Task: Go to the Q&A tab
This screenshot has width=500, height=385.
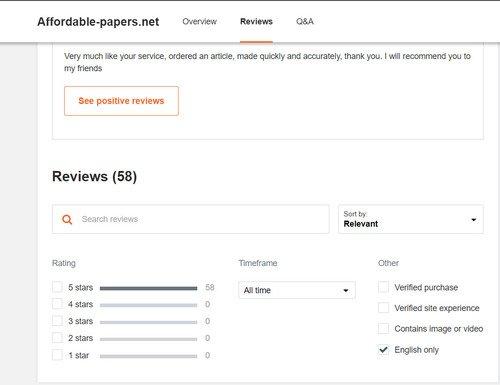Action: click(x=305, y=22)
